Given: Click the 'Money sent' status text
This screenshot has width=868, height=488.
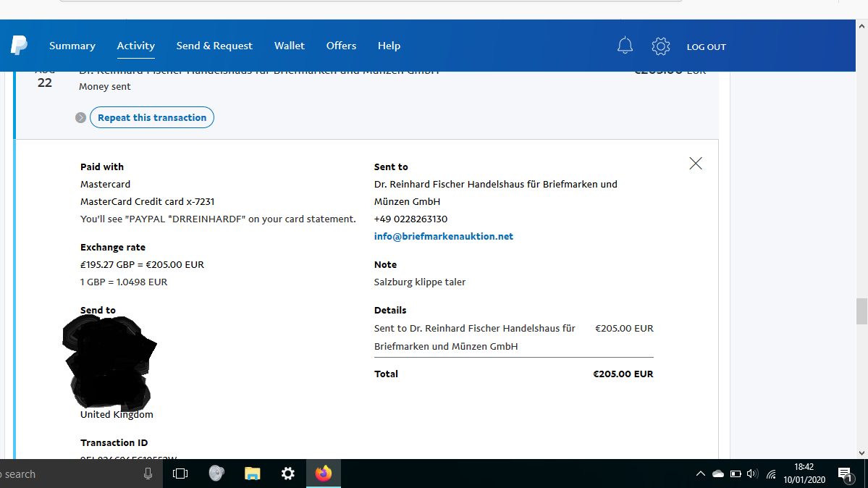Looking at the screenshot, I should click(105, 86).
